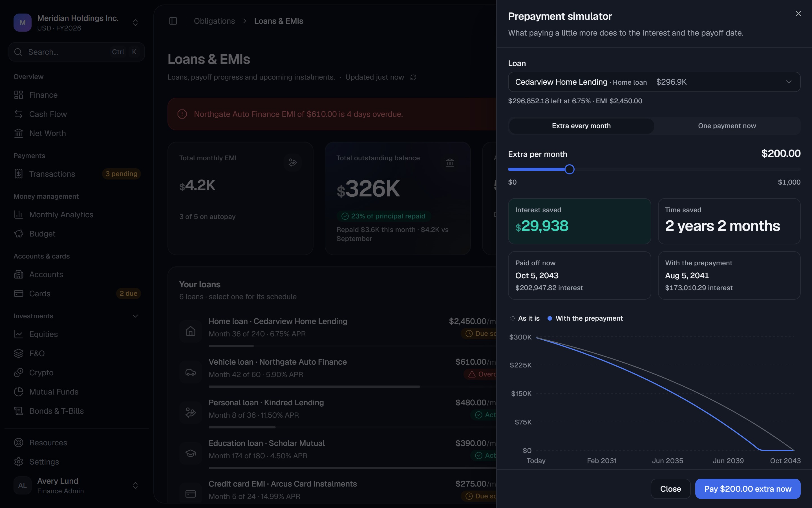Click the Total monthly EMI card
Screen dimensions: 812x508
pos(240,198)
